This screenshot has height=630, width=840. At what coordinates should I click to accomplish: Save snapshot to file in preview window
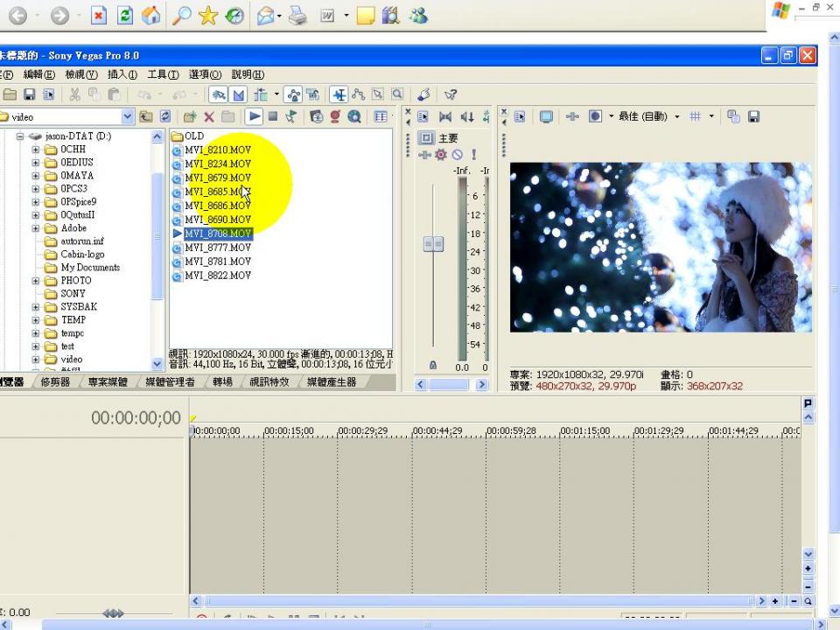click(x=753, y=116)
